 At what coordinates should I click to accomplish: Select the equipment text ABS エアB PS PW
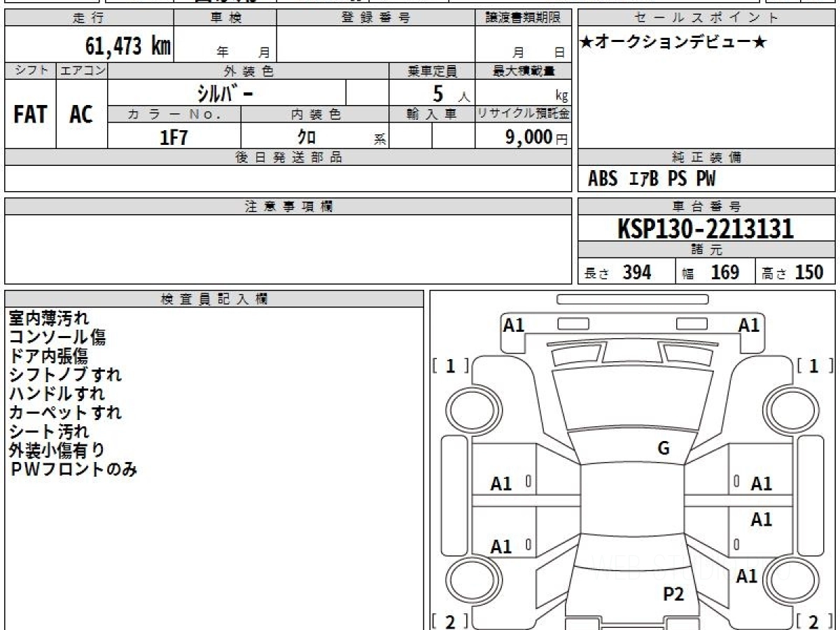[x=652, y=179]
